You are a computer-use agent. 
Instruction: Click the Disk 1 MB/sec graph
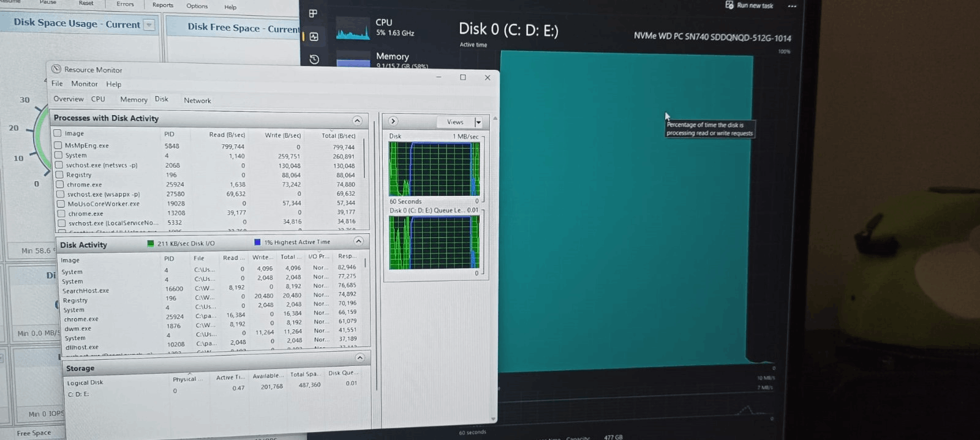tap(434, 169)
